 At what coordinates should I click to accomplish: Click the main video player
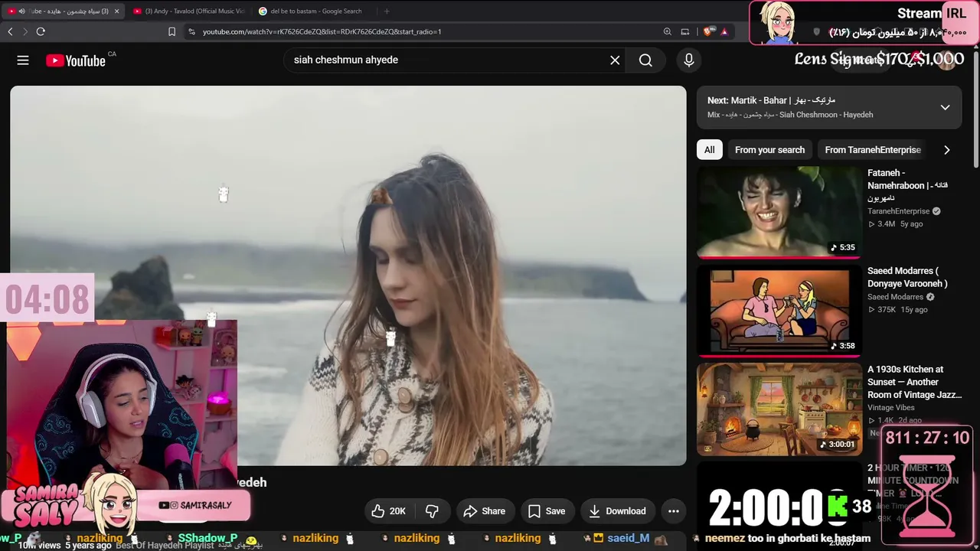[x=348, y=275]
